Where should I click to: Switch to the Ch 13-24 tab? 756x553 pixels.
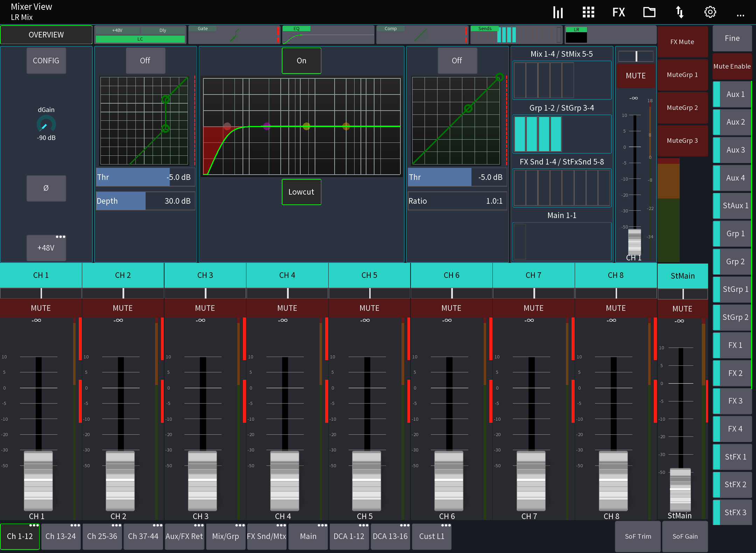[60, 536]
